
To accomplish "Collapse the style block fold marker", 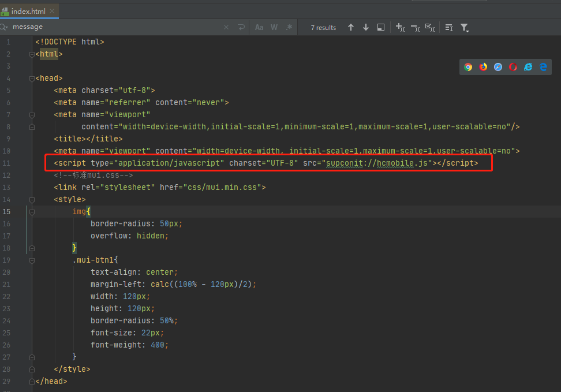I will coord(32,199).
